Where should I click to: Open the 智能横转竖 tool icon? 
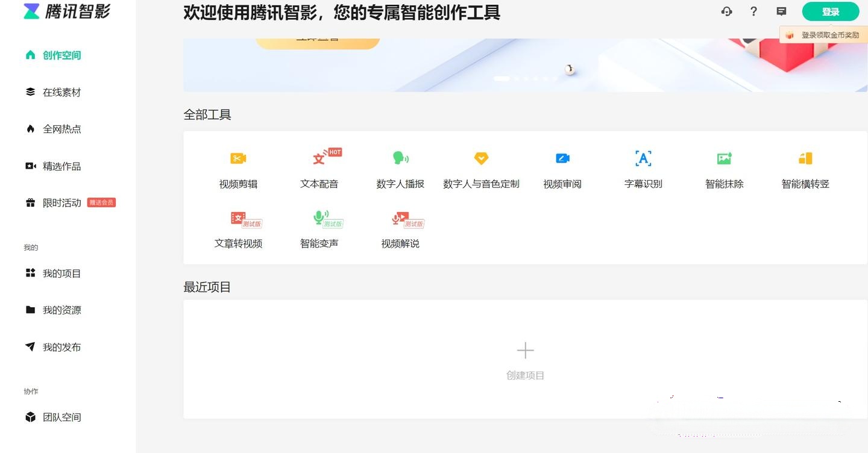pos(805,158)
